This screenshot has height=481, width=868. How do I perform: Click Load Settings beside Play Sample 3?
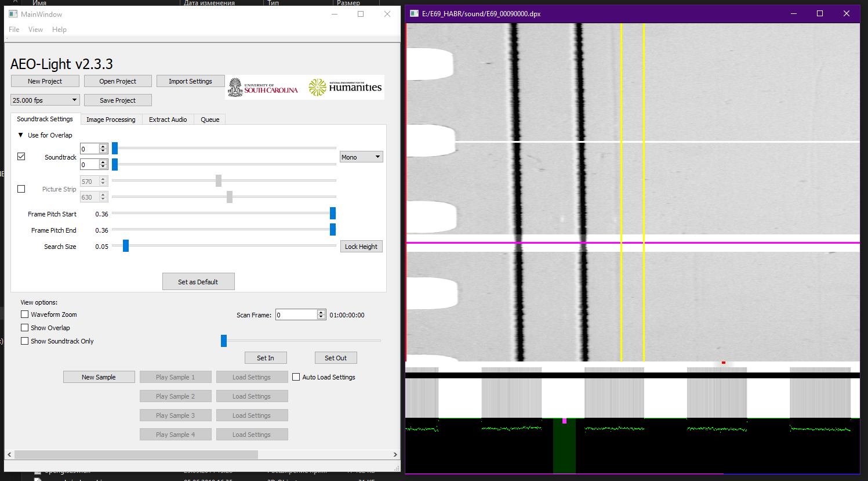click(x=252, y=415)
